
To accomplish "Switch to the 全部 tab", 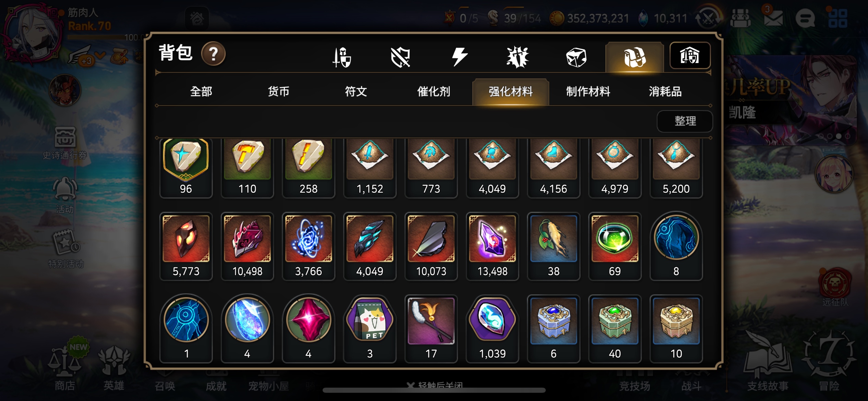I will click(201, 92).
